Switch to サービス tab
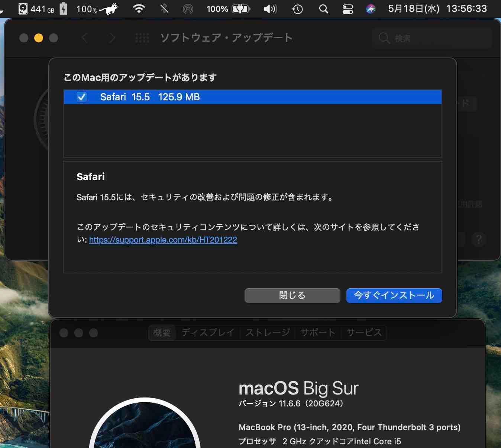This screenshot has height=448, width=501. click(364, 332)
